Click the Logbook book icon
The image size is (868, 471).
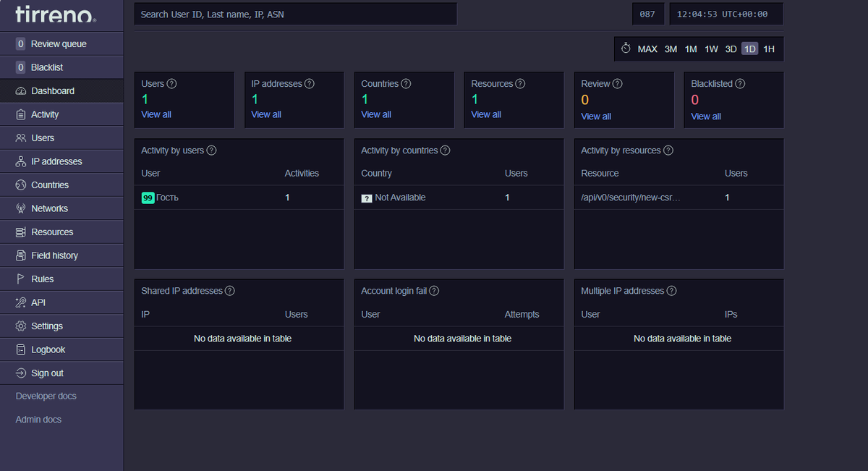21,349
